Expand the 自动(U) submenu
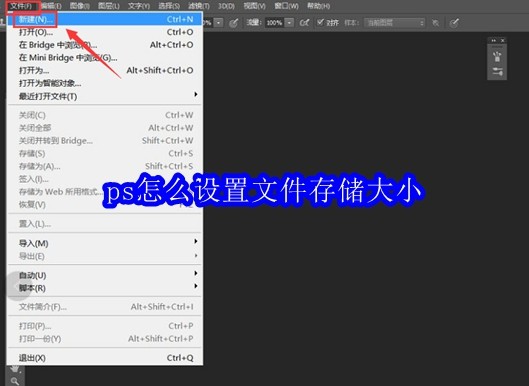The height and width of the screenshot is (386, 529). [105, 275]
